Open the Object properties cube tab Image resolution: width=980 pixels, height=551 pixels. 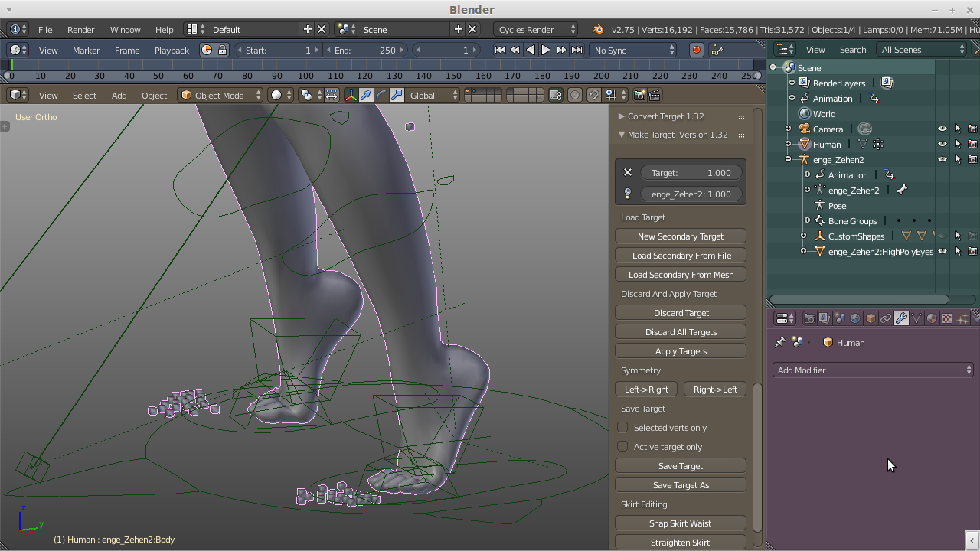pyautogui.click(x=871, y=318)
